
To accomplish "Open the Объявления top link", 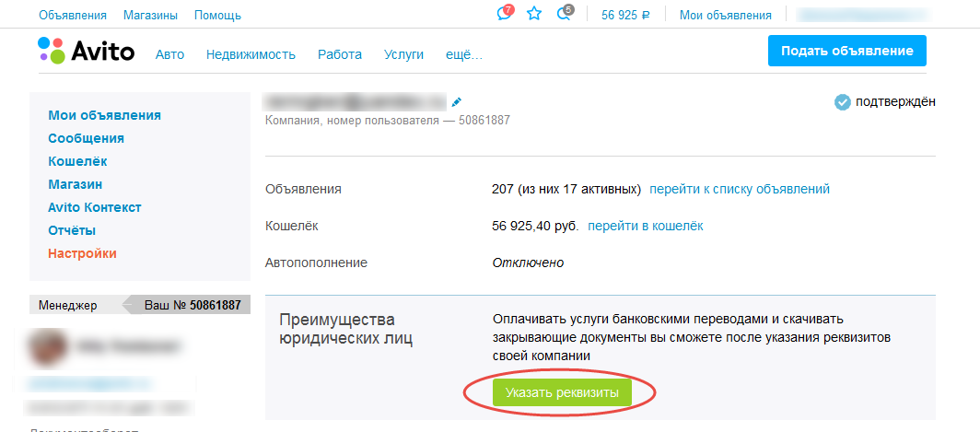I will (x=73, y=15).
